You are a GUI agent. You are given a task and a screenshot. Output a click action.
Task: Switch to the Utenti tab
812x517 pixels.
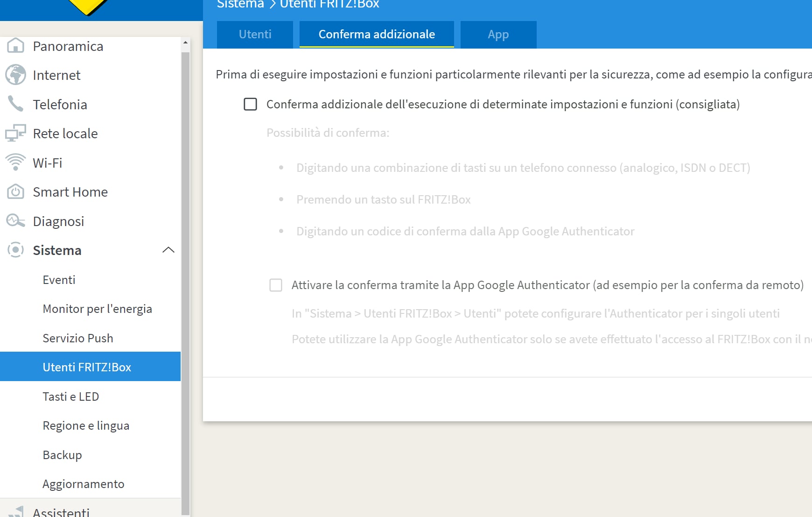coord(255,35)
